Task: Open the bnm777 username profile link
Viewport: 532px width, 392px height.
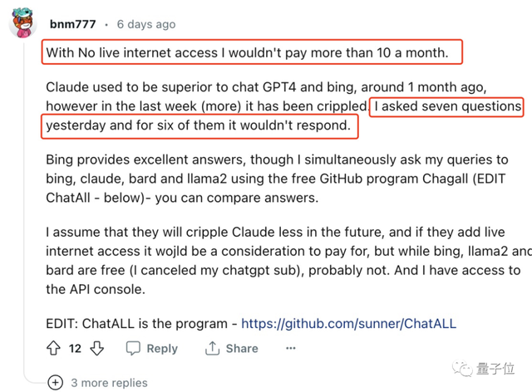Action: tap(72, 24)
